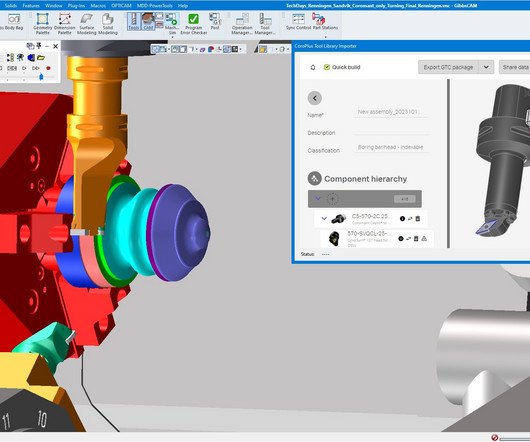Launch Solid Modeling tools

[x=108, y=23]
